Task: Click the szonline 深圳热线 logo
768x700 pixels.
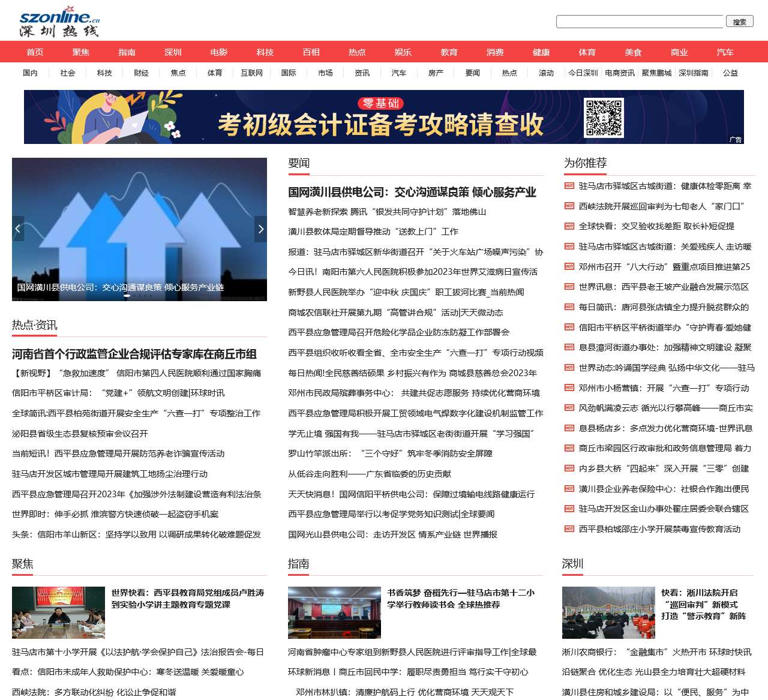Action: (x=59, y=22)
